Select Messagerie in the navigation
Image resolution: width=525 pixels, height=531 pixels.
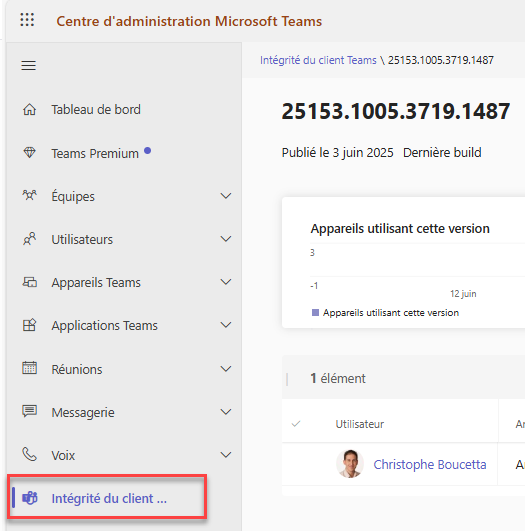[x=83, y=412]
